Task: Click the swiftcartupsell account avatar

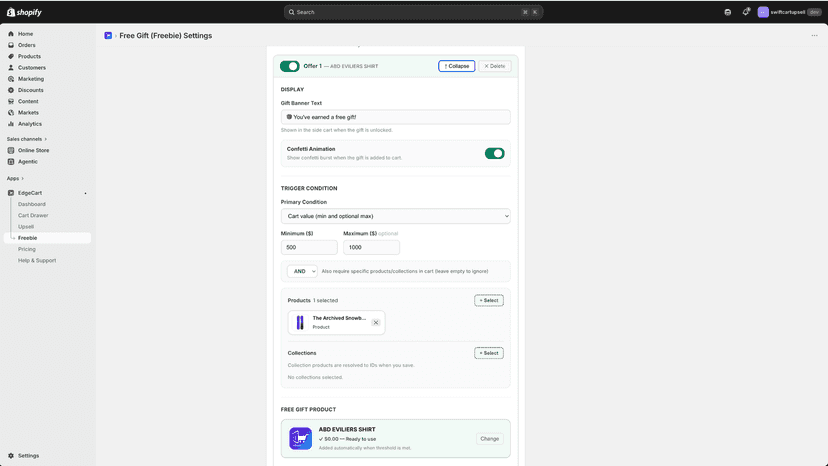Action: (x=763, y=12)
